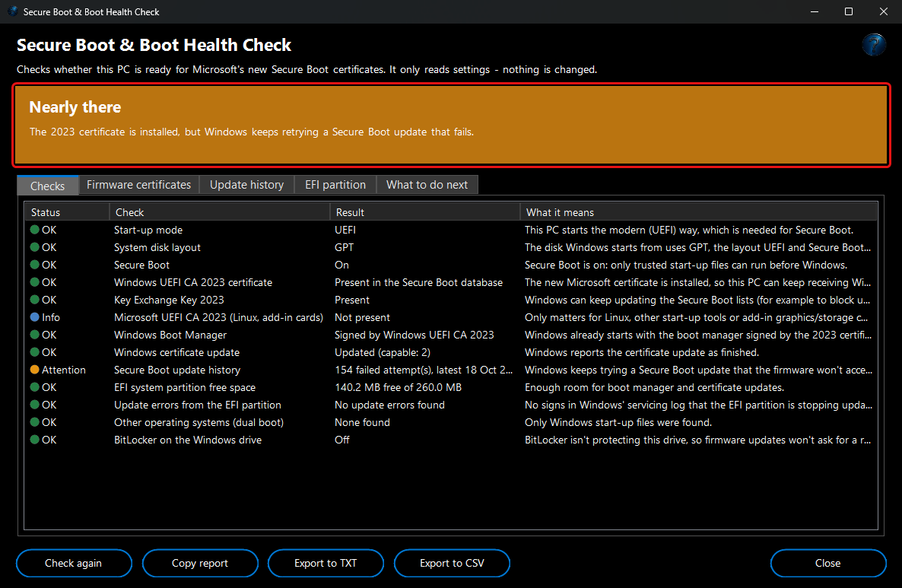Maximize the Secure Boot Health Check window
Screen dimensions: 902x588
point(849,11)
